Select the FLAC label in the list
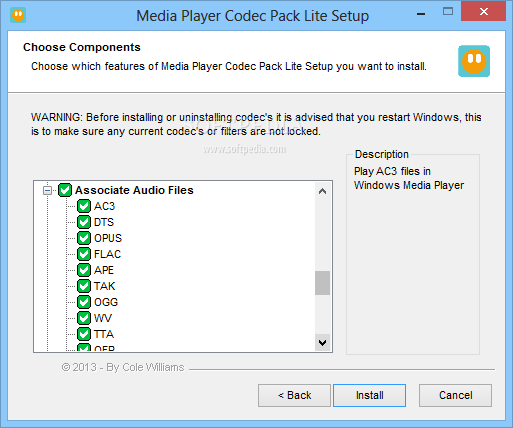 click(107, 254)
